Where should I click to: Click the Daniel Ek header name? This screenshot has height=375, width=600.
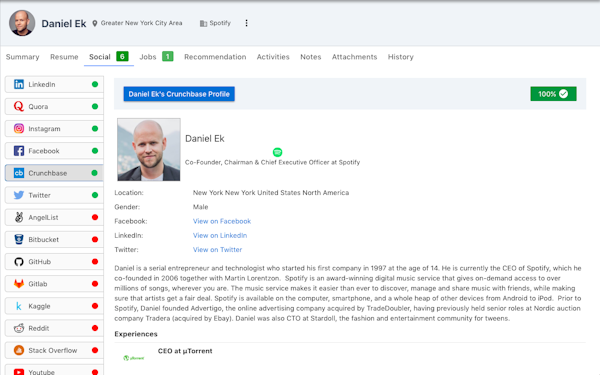(64, 24)
